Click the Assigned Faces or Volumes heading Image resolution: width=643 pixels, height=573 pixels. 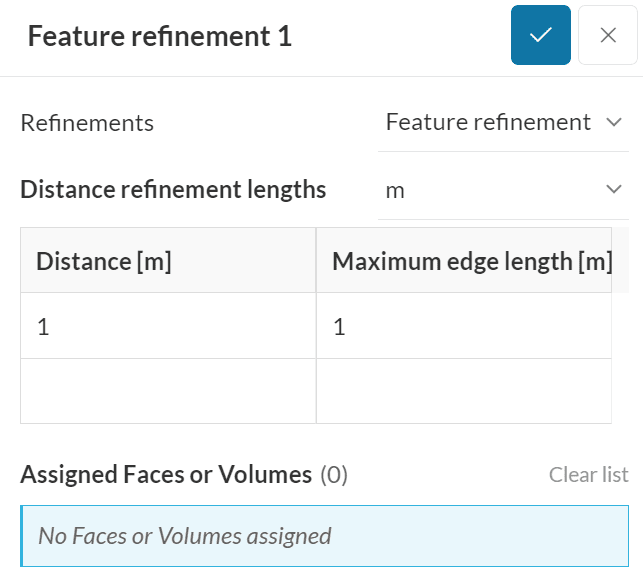[x=166, y=475]
